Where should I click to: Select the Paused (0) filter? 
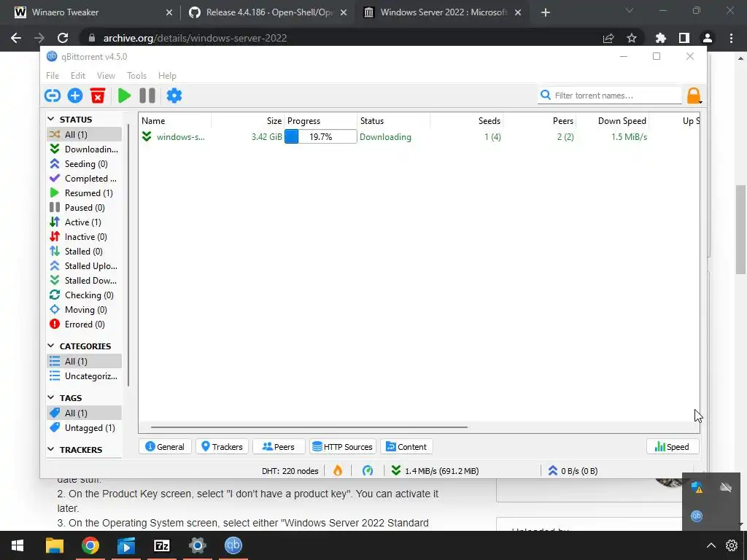(x=85, y=208)
